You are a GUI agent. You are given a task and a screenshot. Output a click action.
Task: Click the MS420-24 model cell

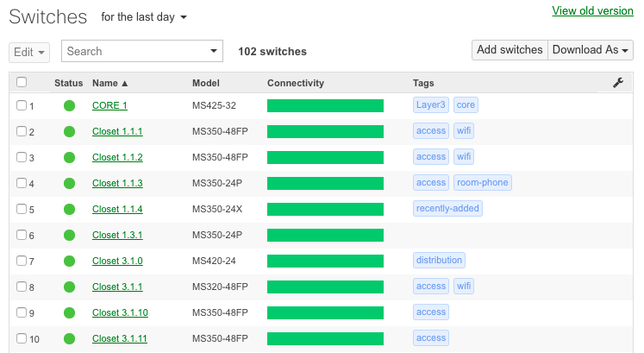click(x=214, y=261)
